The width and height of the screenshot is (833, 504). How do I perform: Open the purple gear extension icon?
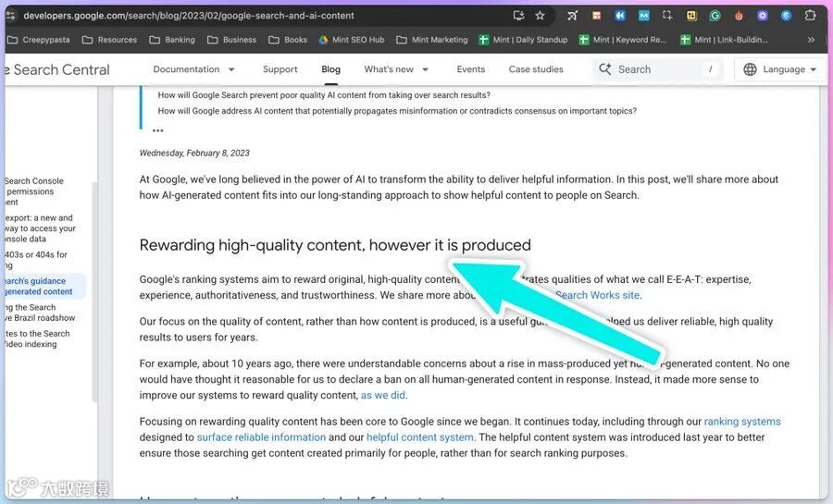763,16
